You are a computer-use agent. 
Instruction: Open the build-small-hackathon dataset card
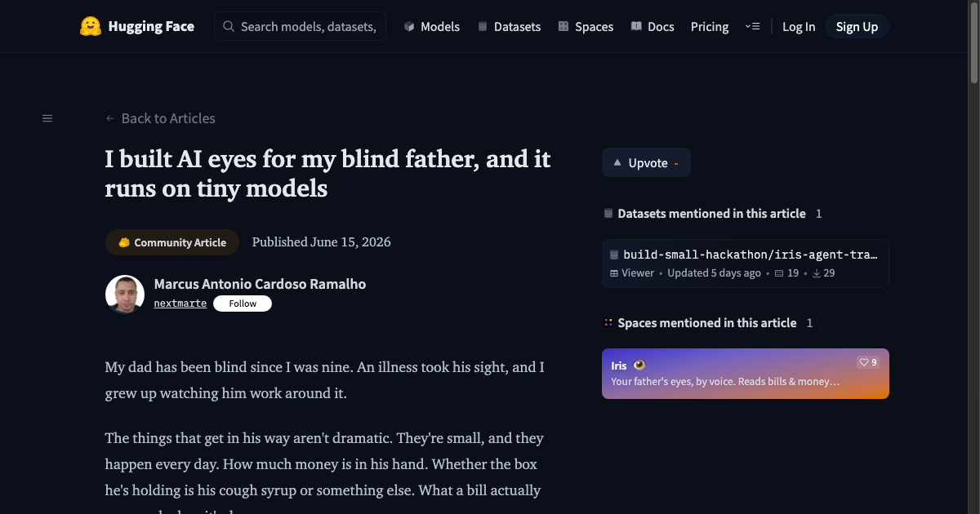pyautogui.click(x=746, y=264)
